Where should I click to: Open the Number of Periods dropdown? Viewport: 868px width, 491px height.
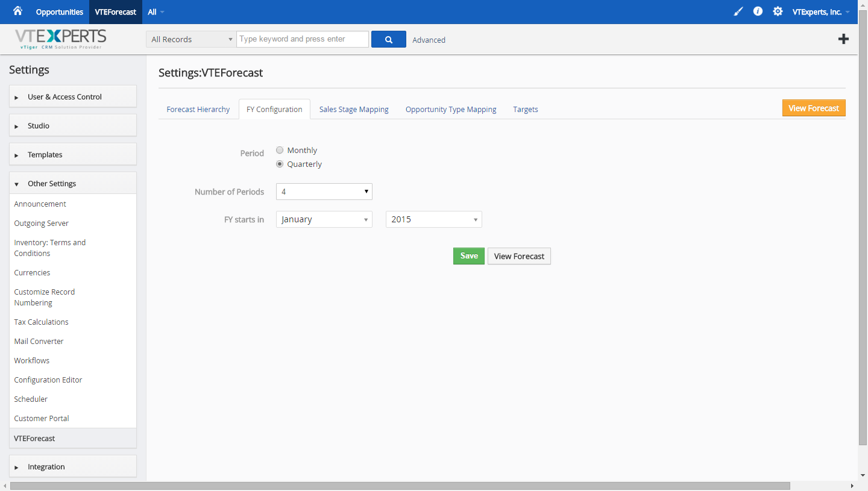(324, 192)
